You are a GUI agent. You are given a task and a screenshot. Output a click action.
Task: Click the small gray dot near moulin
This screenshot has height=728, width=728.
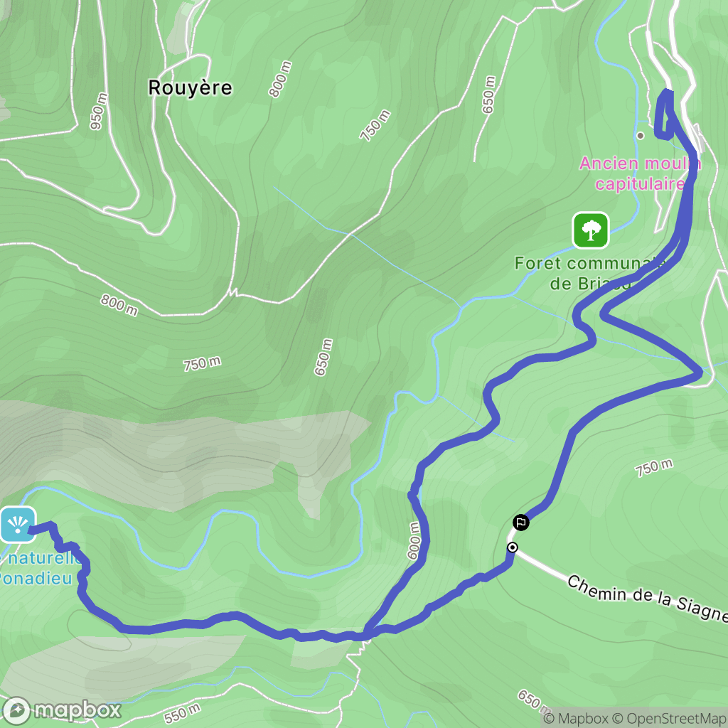pyautogui.click(x=641, y=136)
